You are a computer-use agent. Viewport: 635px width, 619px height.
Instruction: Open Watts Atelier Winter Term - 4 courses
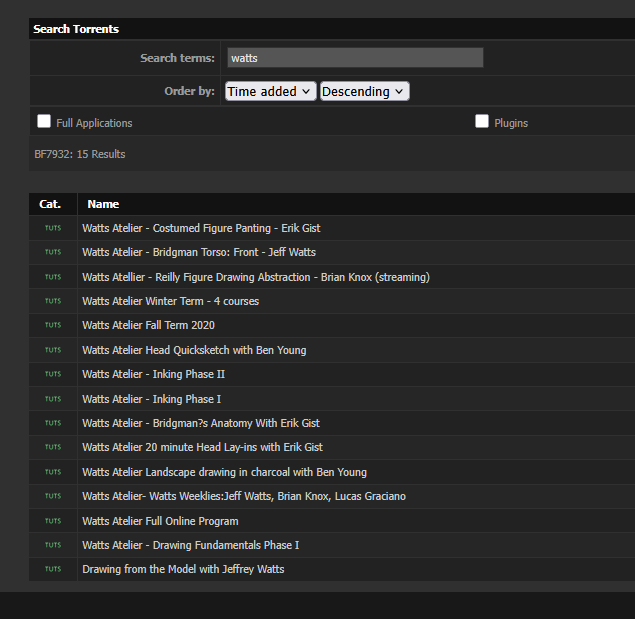pos(170,301)
